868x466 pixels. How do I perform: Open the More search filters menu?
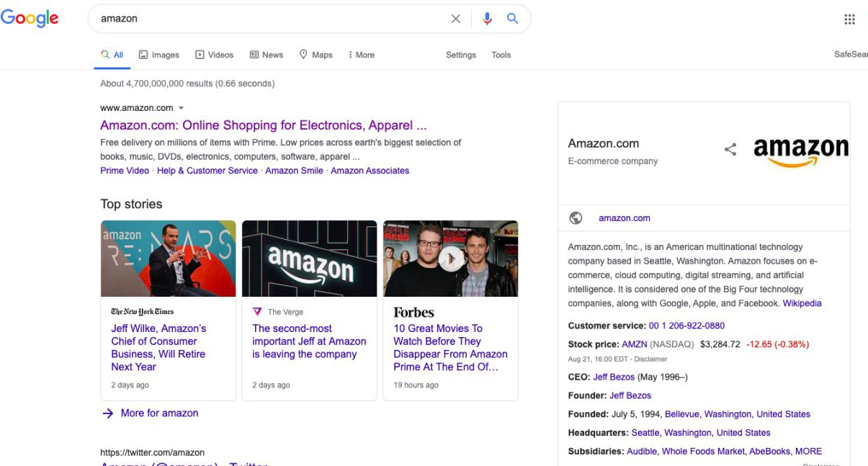click(x=361, y=55)
